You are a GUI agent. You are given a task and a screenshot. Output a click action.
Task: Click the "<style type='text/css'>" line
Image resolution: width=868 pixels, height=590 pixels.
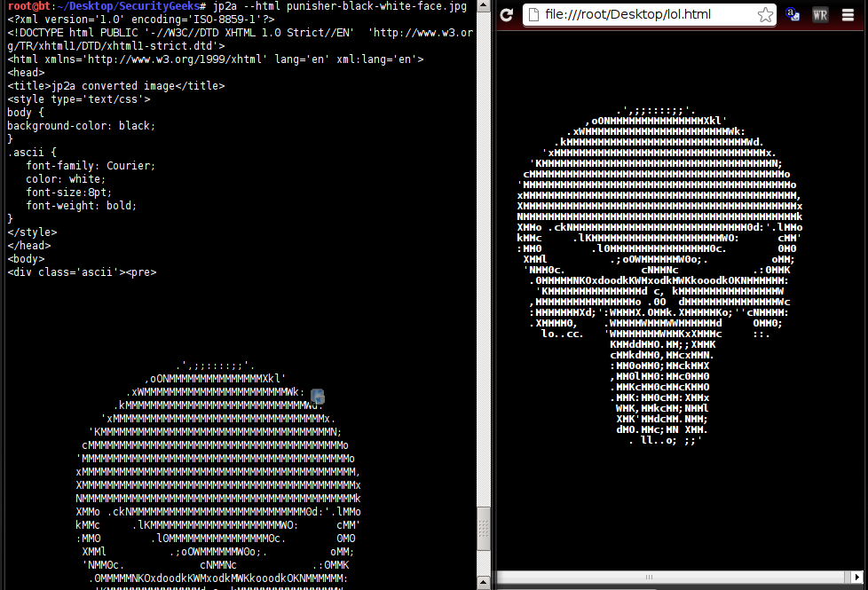[79, 99]
